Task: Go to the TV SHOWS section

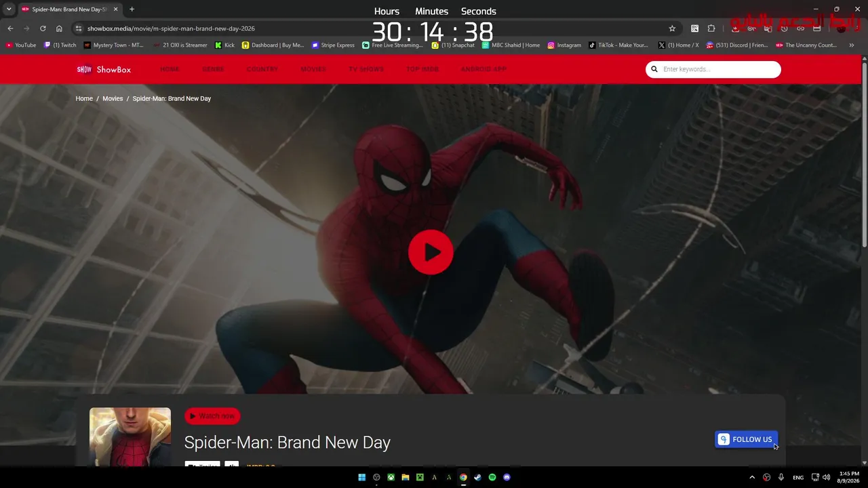Action: [x=366, y=69]
